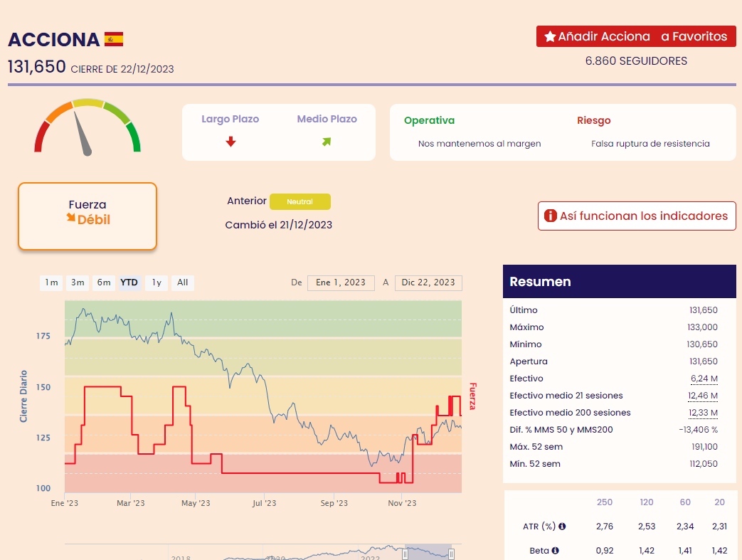Click the strength gauge dial
The image size is (742, 560).
tap(88, 127)
